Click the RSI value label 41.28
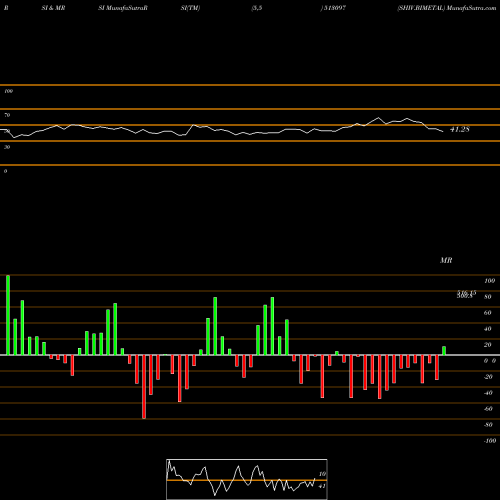Viewport: 500px width, 500px height. click(x=460, y=129)
